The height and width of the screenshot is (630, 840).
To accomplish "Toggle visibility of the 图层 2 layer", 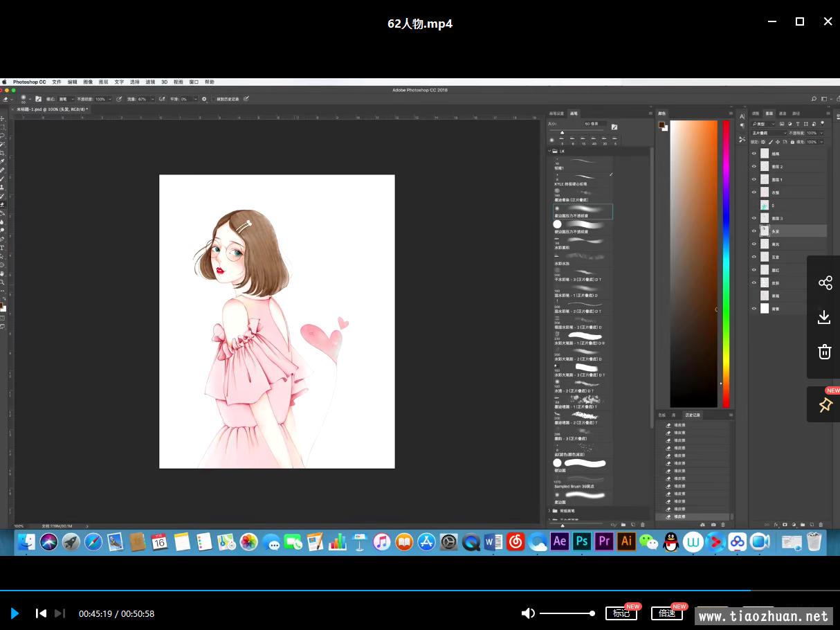I will [x=754, y=167].
